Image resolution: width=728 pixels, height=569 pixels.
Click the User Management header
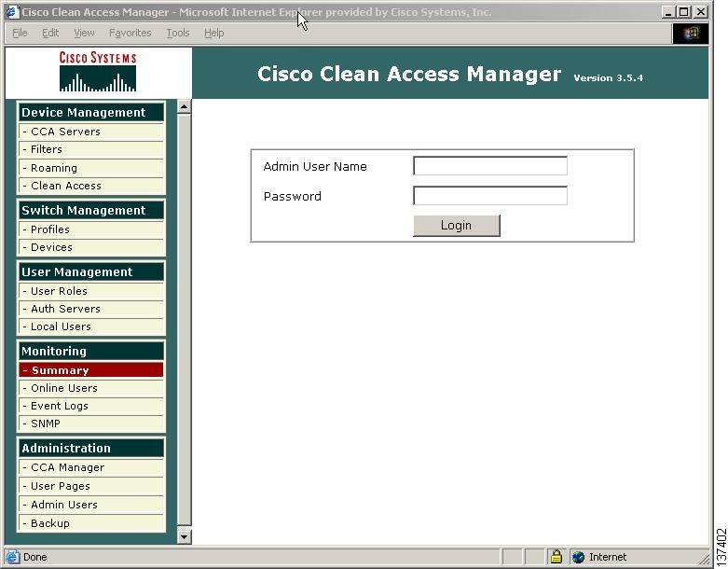[91, 271]
